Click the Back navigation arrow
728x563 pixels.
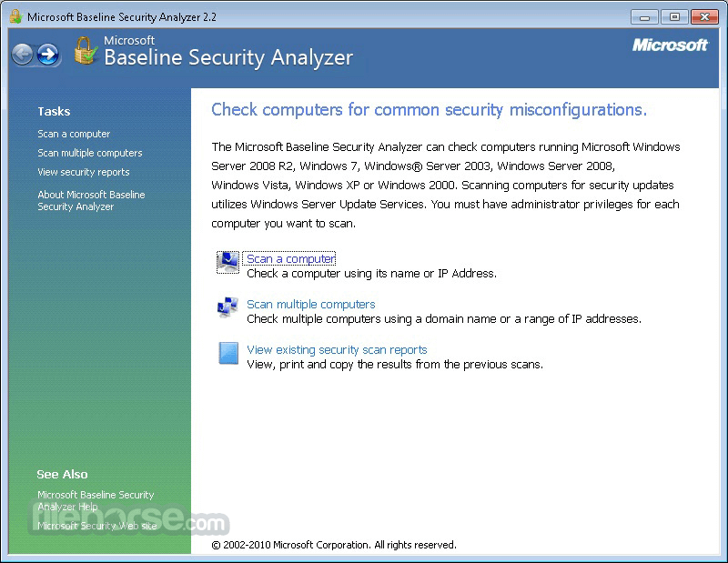pyautogui.click(x=22, y=55)
